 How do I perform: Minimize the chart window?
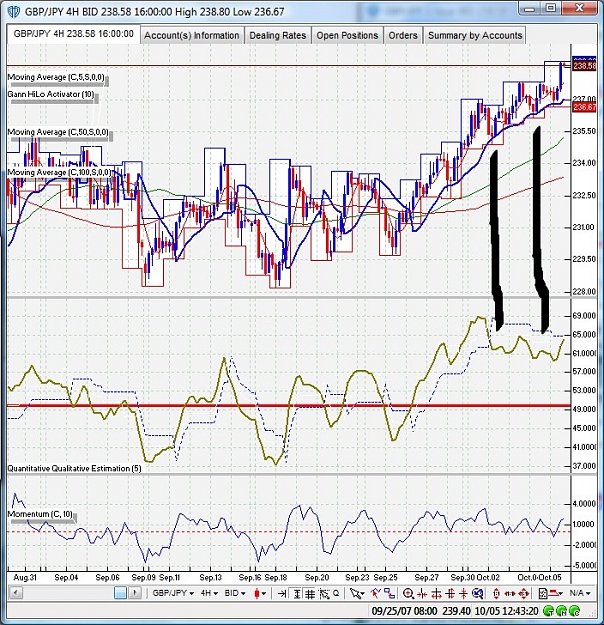coord(529,7)
